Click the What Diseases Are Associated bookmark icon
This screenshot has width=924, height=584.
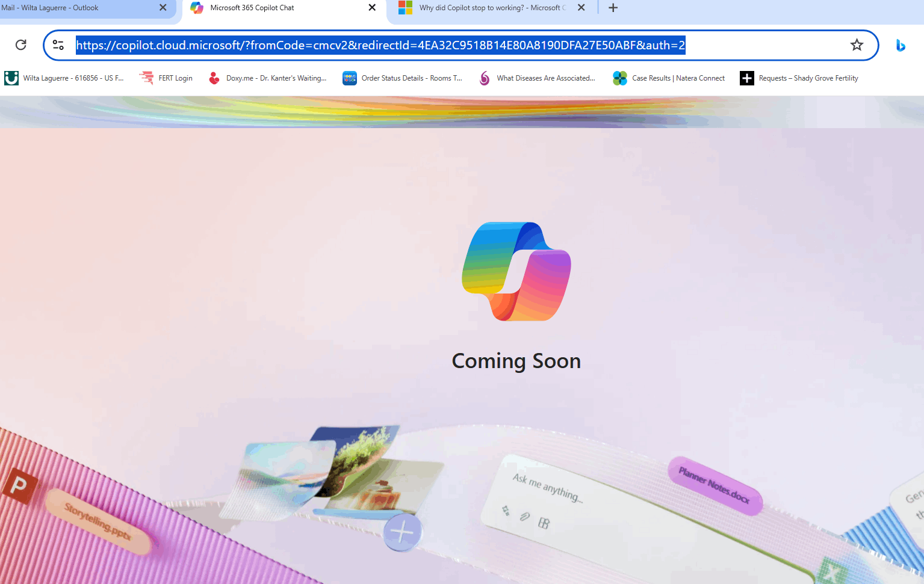coord(485,78)
